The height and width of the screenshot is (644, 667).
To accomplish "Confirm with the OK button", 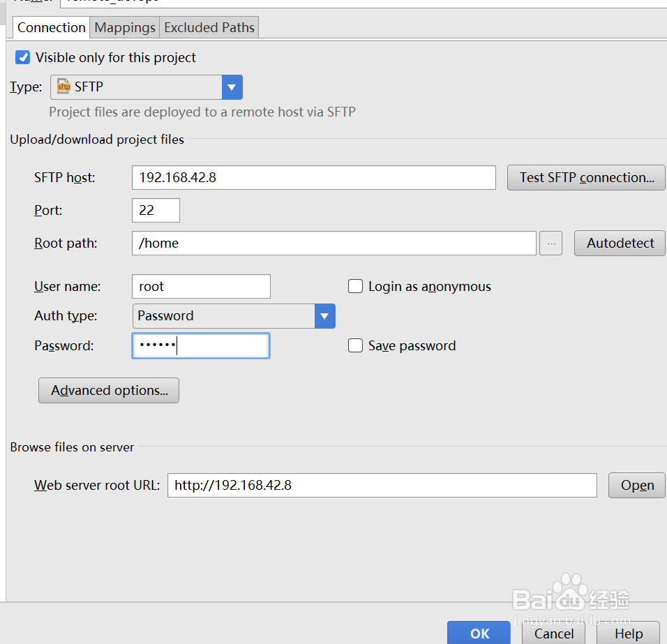I will (x=479, y=633).
